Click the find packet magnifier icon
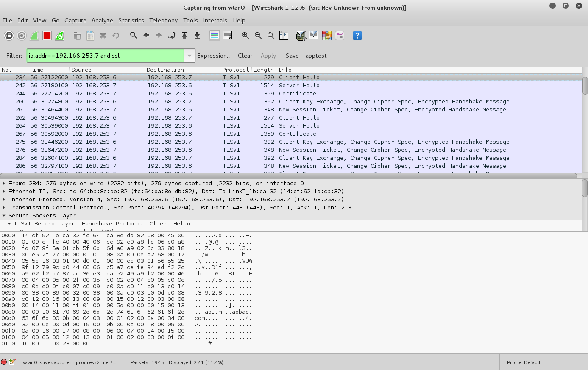The image size is (588, 370). click(x=134, y=36)
